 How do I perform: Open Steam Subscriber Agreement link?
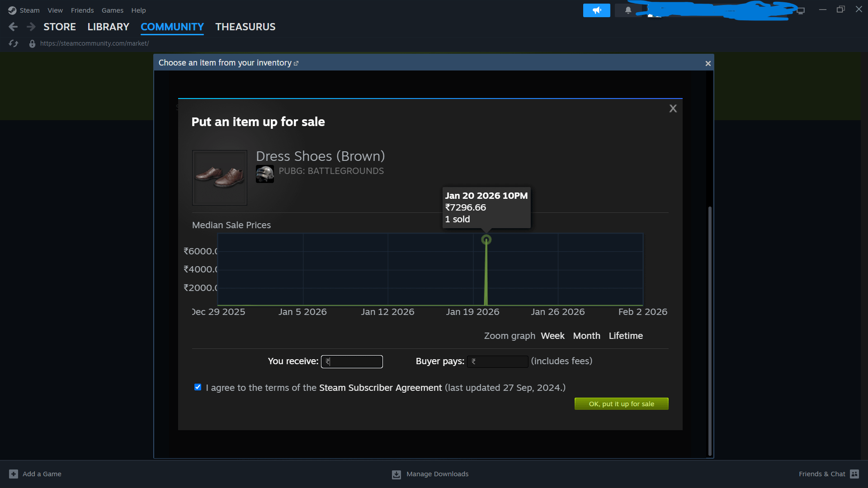(x=380, y=388)
